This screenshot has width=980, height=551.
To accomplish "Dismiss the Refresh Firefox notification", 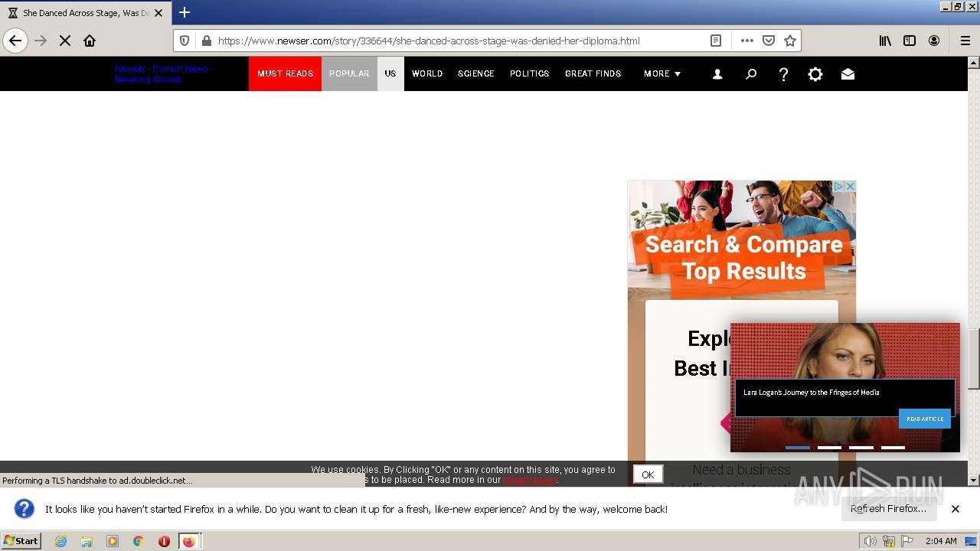I will coord(955,509).
